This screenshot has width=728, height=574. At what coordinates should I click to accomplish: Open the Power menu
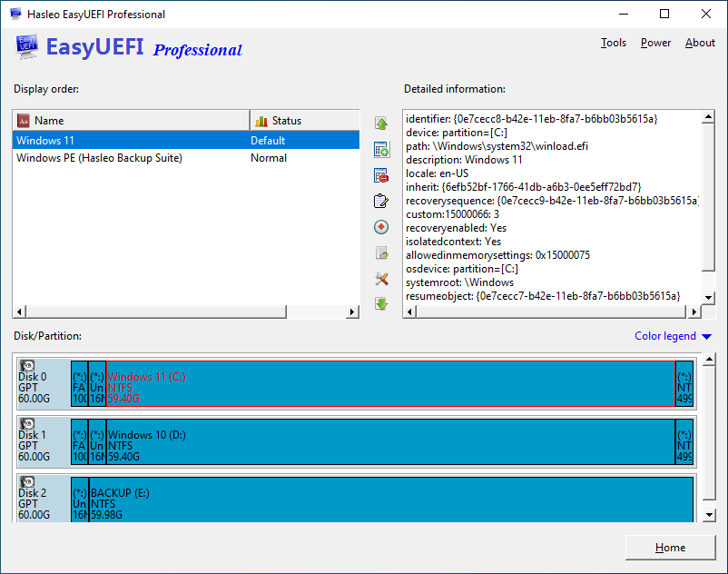(x=655, y=43)
